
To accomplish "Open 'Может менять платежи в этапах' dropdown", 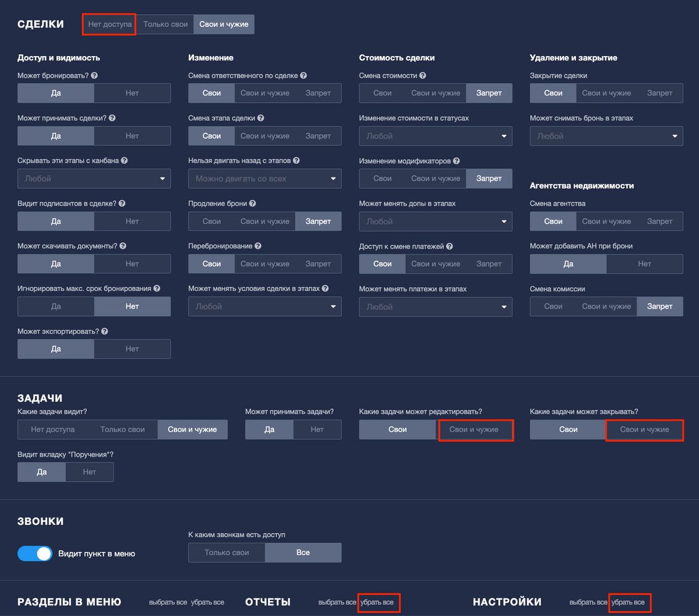I will click(435, 307).
